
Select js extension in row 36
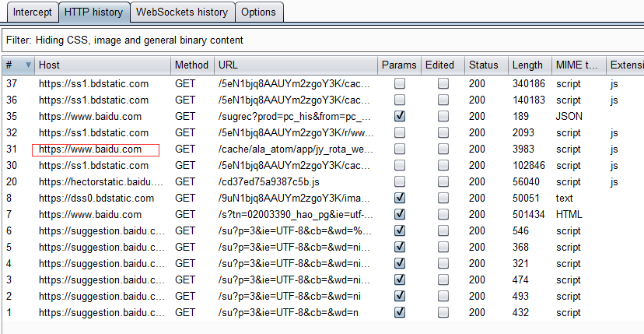(x=614, y=100)
